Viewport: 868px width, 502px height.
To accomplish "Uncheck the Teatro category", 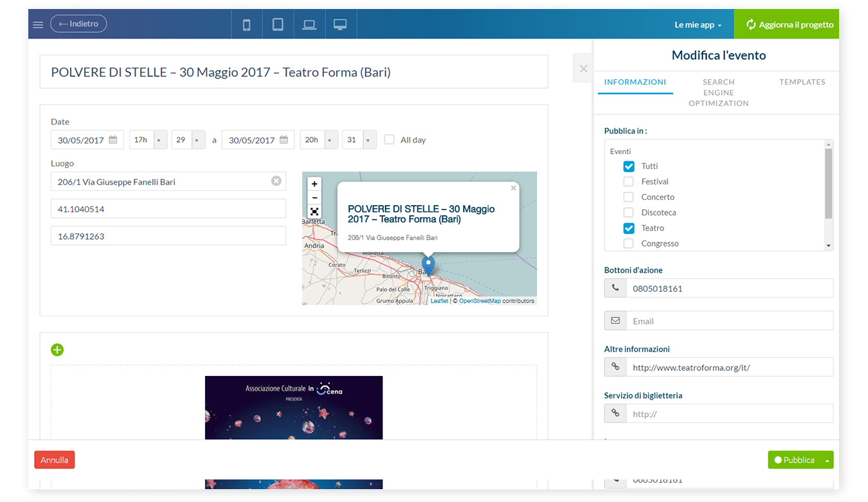I will click(x=629, y=228).
